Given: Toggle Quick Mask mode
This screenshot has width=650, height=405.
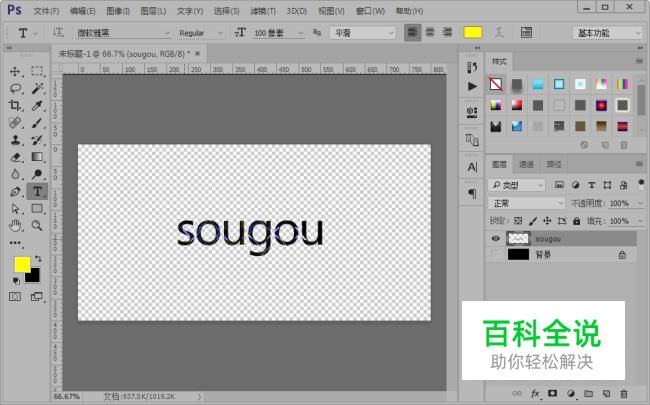Looking at the screenshot, I should point(15,296).
